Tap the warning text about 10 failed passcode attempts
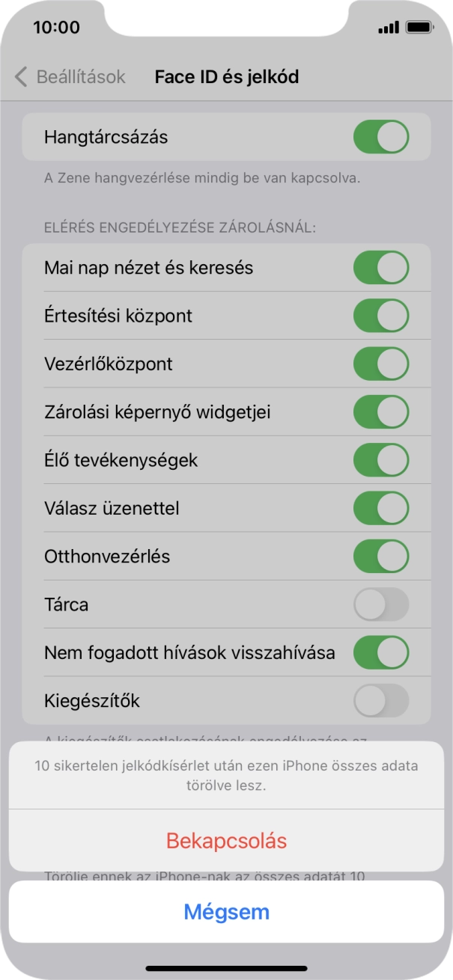This screenshot has width=453, height=980. click(x=226, y=776)
